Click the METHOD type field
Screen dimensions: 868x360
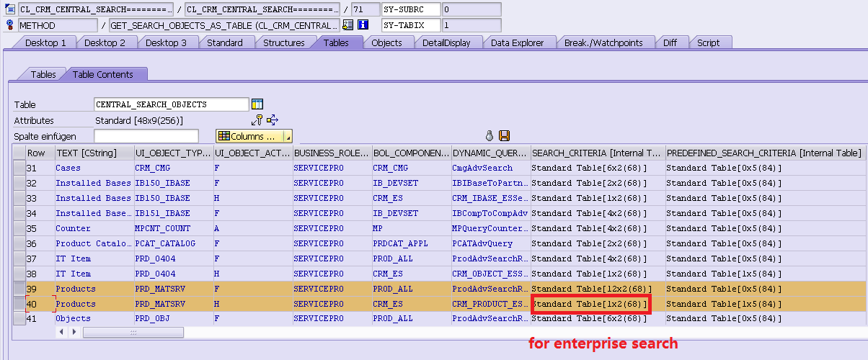coord(57,25)
